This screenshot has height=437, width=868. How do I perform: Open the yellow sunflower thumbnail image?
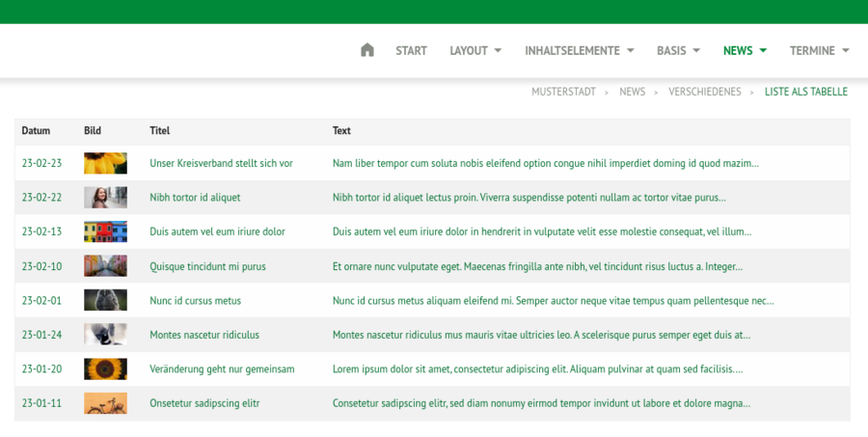click(105, 163)
